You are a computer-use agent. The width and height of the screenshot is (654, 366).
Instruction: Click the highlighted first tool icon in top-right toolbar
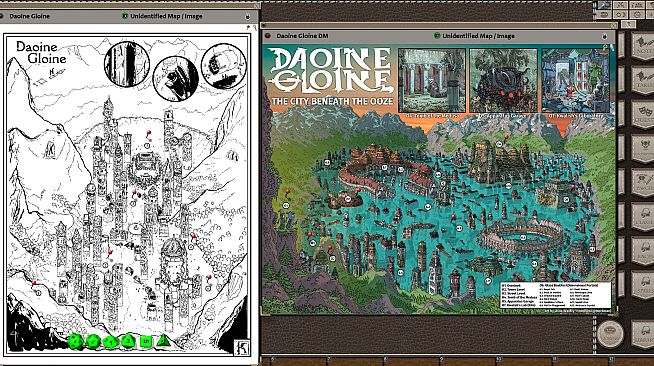[604, 5]
